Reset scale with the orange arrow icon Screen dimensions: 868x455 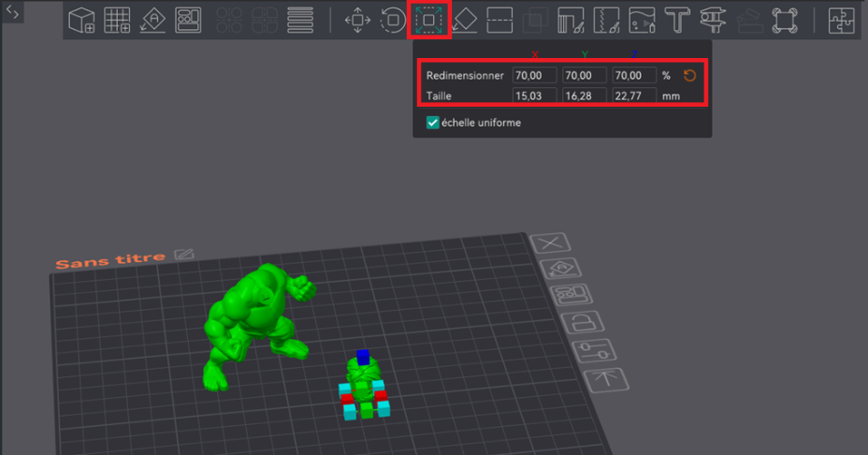coord(689,76)
